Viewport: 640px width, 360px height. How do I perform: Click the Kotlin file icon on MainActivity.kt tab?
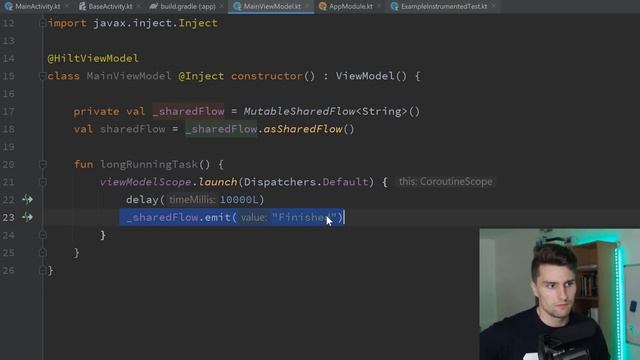click(x=9, y=7)
